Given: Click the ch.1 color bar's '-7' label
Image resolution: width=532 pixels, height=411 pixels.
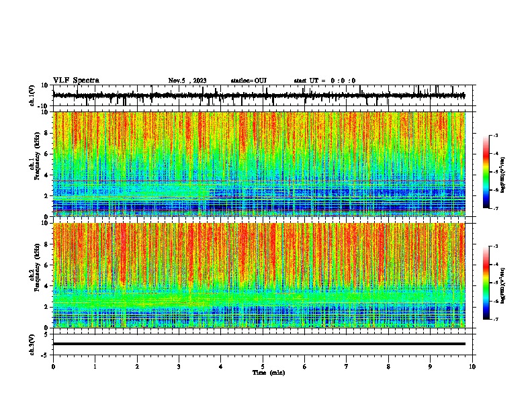Looking at the screenshot, I should [496, 208].
